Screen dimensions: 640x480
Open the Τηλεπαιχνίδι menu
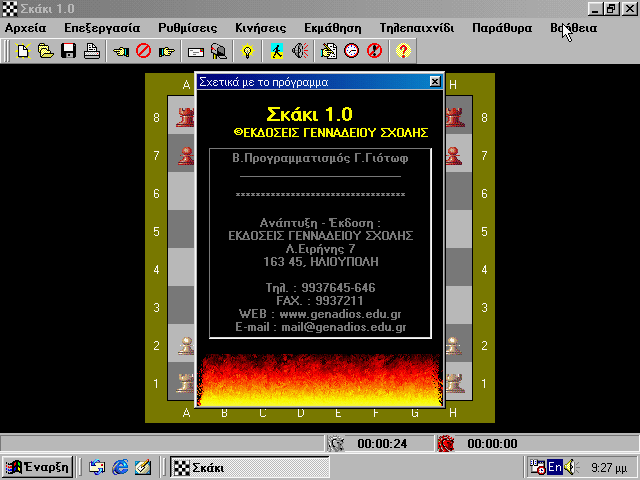417,28
